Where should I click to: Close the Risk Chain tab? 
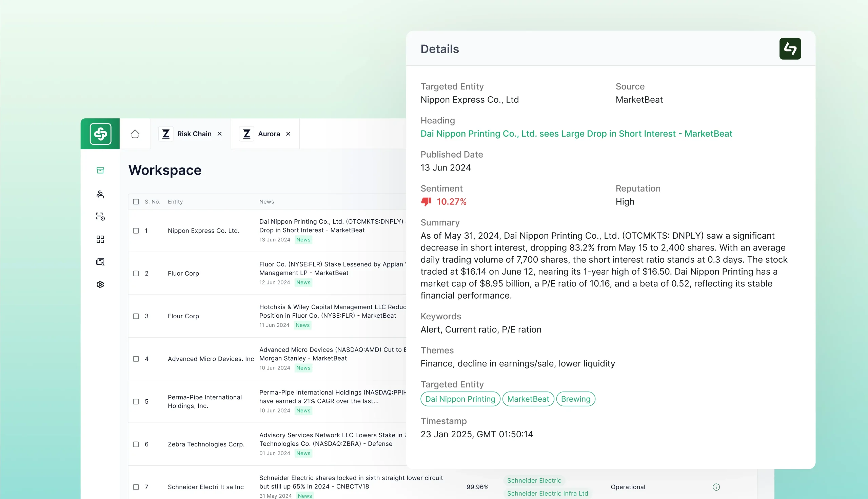click(220, 134)
